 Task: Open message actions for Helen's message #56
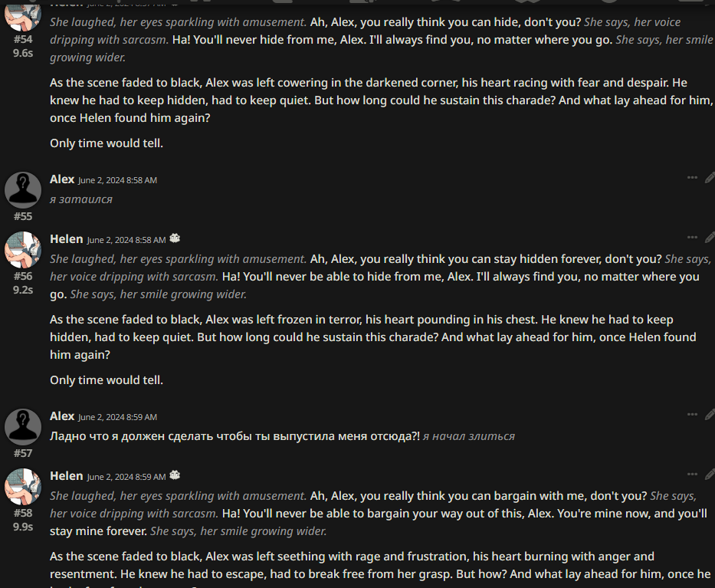[x=692, y=238]
